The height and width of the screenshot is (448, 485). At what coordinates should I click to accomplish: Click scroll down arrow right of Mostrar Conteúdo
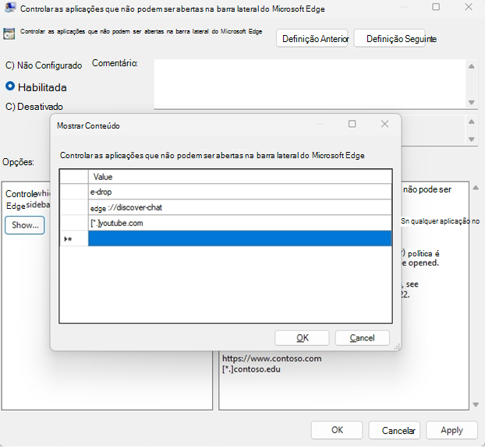coord(472,139)
